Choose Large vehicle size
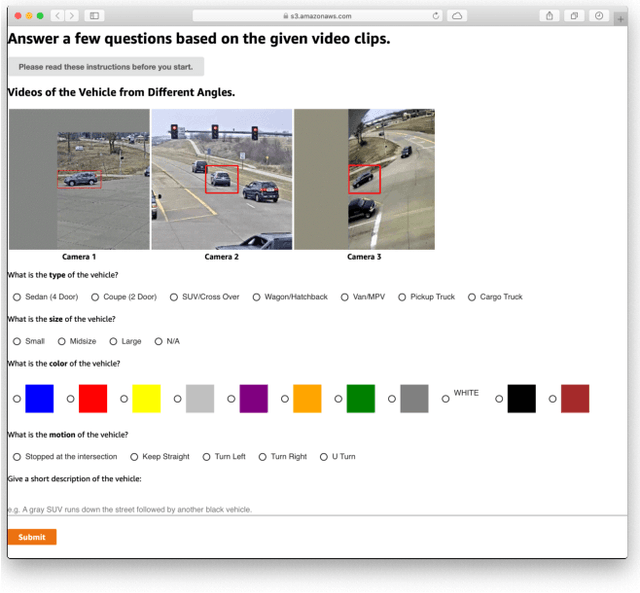The image size is (640, 593). pos(113,341)
